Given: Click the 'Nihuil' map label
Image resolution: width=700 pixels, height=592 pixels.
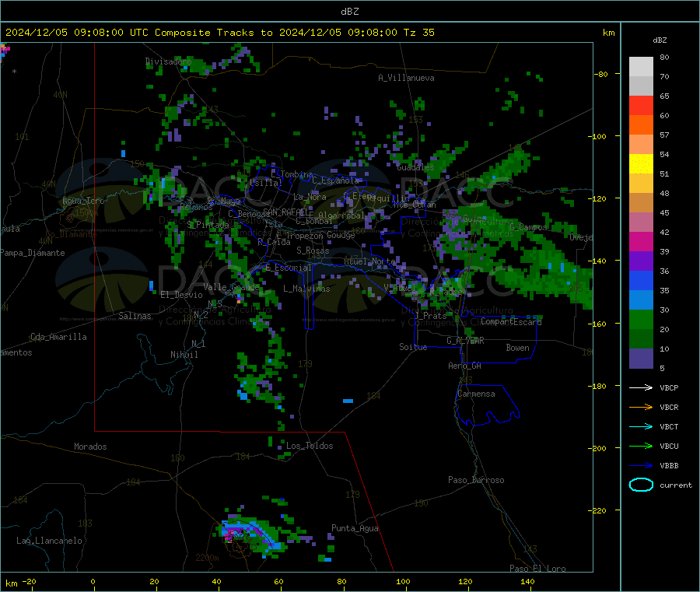Looking at the screenshot, I should click(184, 355).
